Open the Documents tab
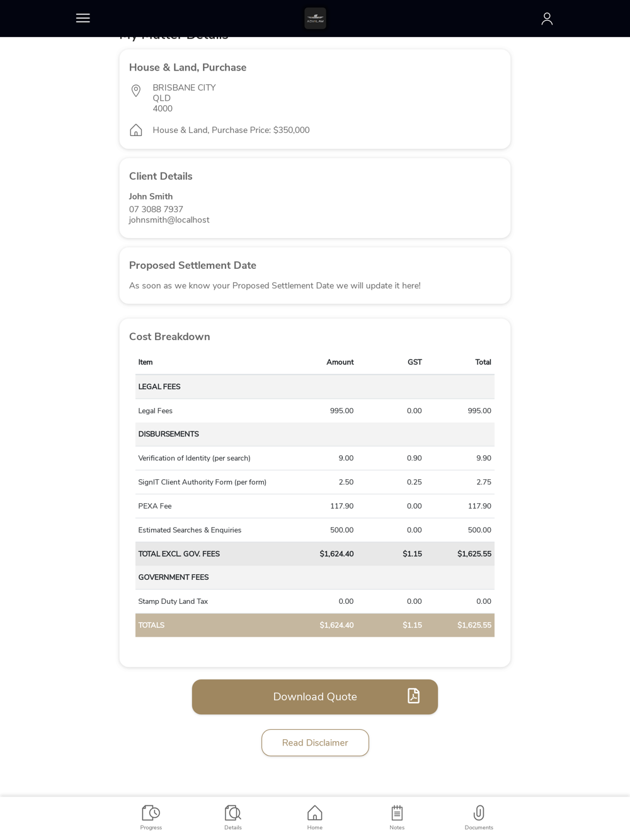 479,817
